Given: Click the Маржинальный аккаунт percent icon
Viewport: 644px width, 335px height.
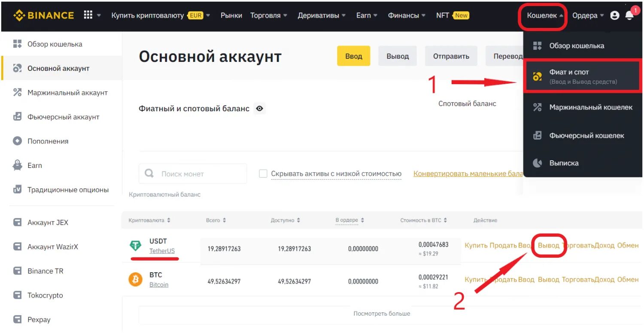Looking at the screenshot, I should (17, 92).
